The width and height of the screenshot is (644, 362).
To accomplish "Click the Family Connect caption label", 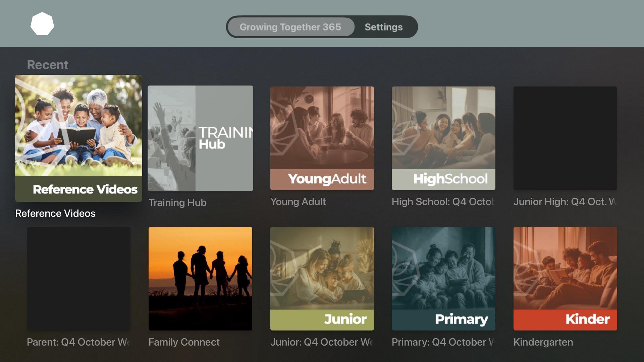I will pyautogui.click(x=184, y=342).
